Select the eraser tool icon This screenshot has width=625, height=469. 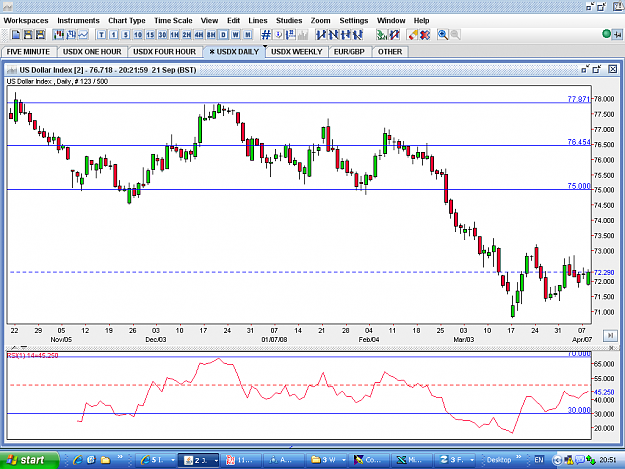pyautogui.click(x=413, y=35)
